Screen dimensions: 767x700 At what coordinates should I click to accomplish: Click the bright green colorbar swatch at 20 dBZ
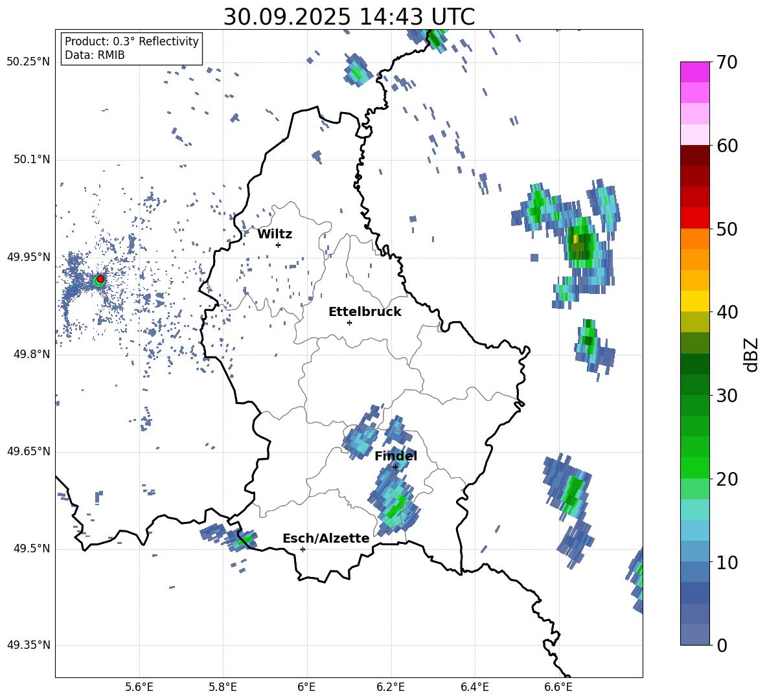695,468
